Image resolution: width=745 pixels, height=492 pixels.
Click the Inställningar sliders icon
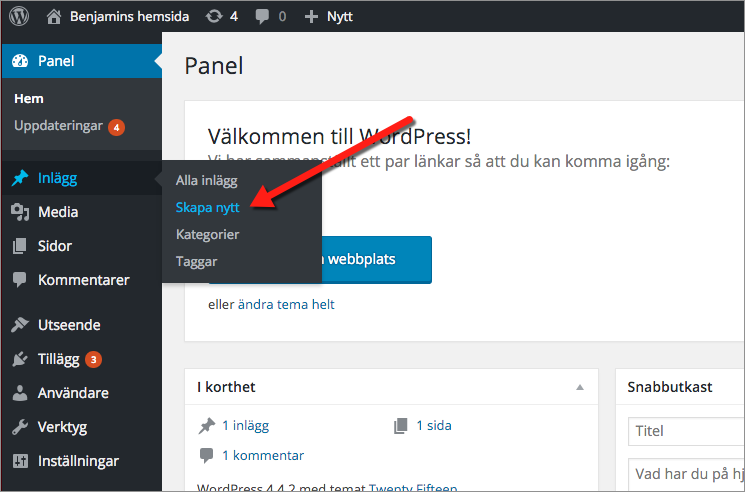pyautogui.click(x=20, y=461)
